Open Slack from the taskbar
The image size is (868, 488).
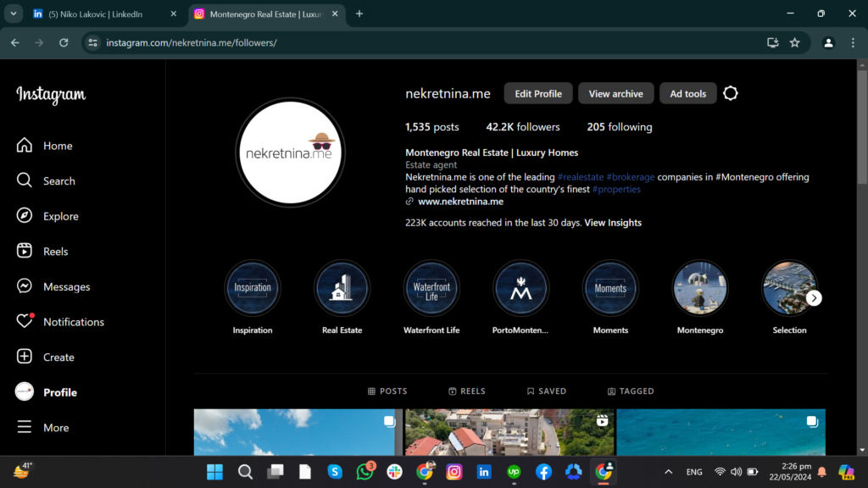pos(395,472)
